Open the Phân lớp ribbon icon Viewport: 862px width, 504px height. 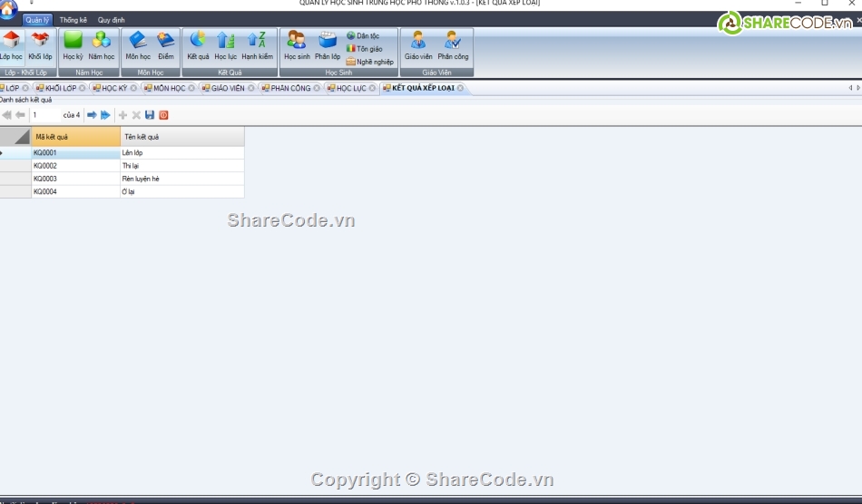point(328,45)
